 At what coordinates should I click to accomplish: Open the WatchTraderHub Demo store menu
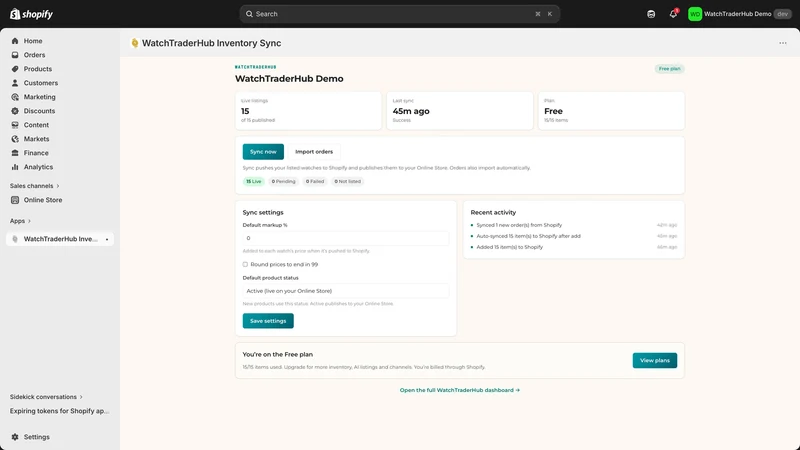740,14
